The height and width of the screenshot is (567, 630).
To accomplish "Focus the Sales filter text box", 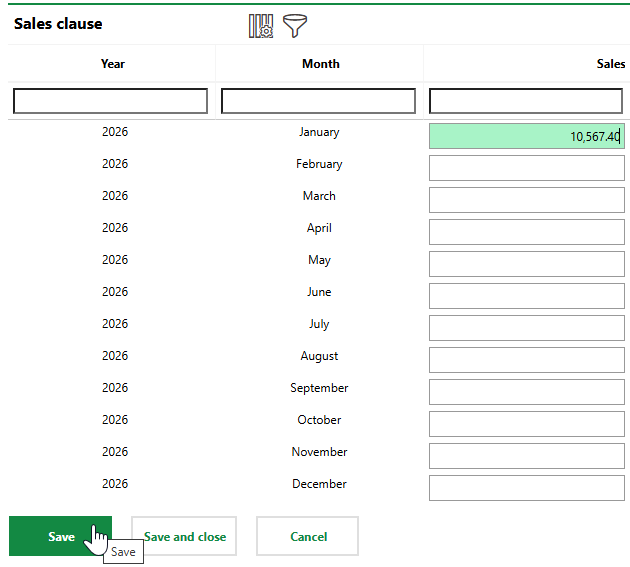I will [x=526, y=101].
